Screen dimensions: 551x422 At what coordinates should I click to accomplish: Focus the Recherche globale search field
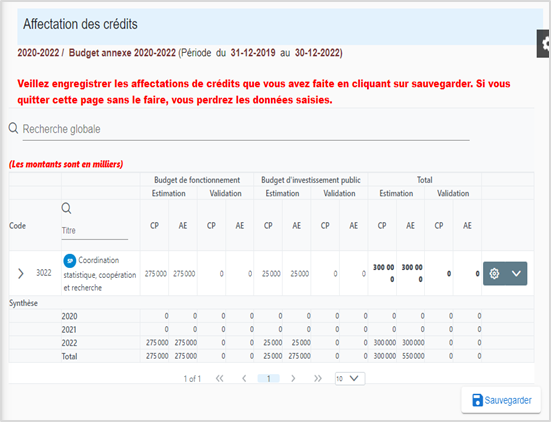(246, 129)
